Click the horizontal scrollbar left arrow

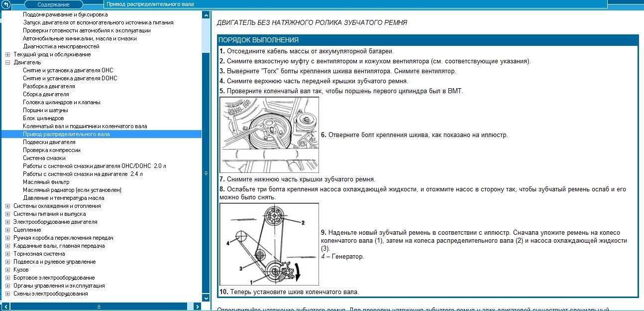(5, 307)
